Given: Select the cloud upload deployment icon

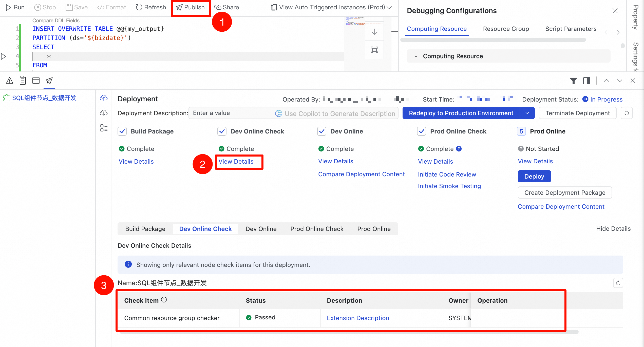Looking at the screenshot, I should [x=104, y=98].
